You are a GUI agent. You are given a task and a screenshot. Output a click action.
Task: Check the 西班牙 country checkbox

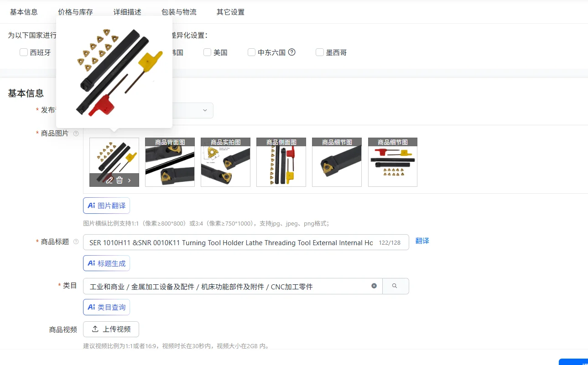click(x=24, y=52)
